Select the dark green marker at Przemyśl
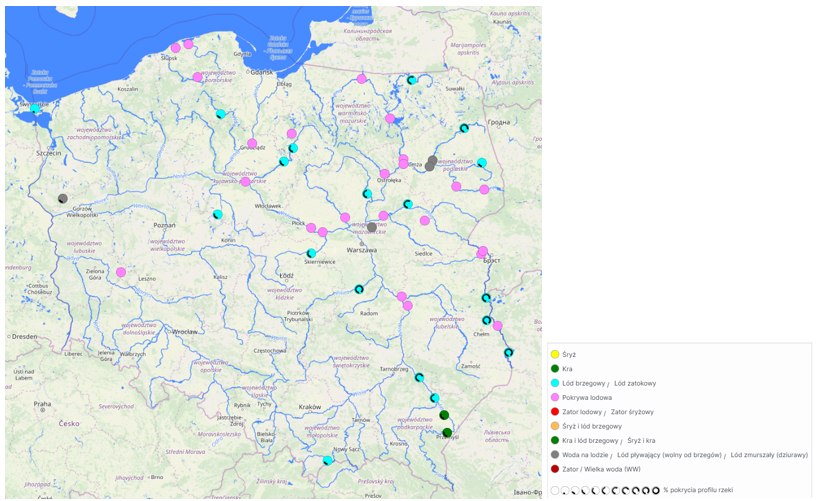820x501 pixels. [447, 433]
